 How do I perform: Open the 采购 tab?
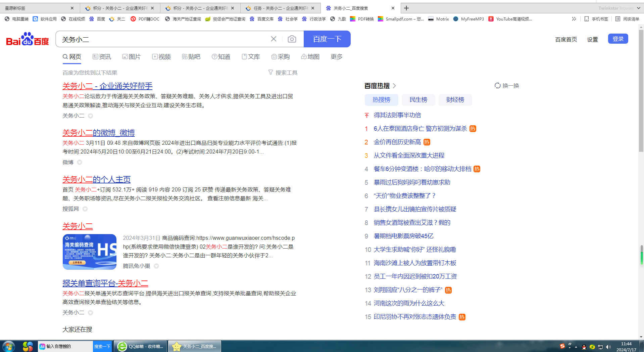coord(280,57)
